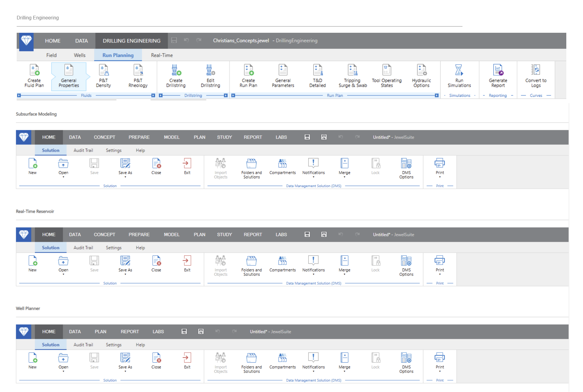
Task: Expand Notifications dropdown in Well Planner ribbon
Action: click(313, 371)
